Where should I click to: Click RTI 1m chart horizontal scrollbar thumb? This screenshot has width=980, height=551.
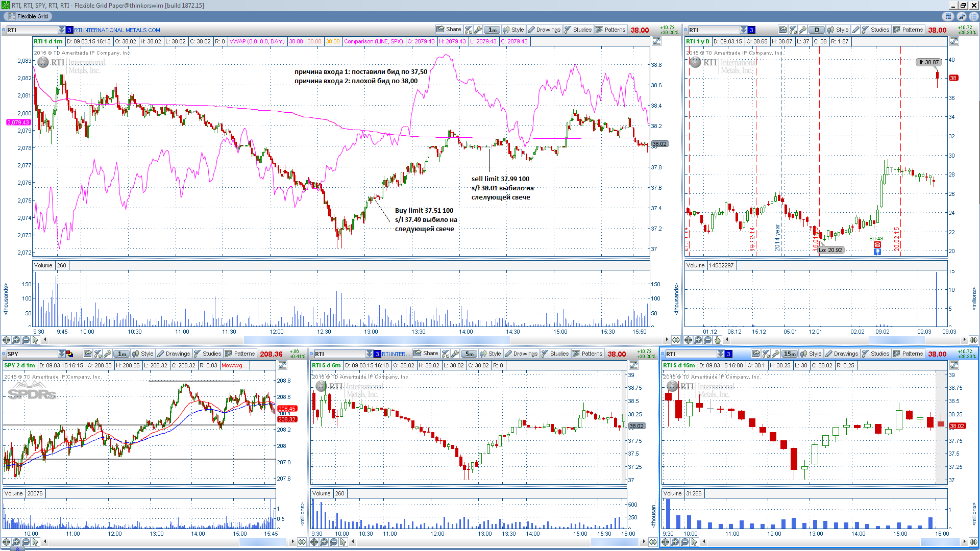tap(377, 340)
